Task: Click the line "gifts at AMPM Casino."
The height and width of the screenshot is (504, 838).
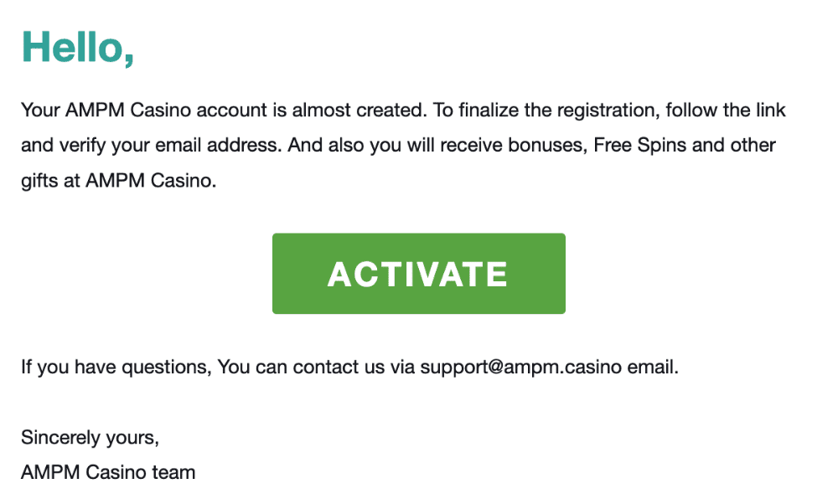Action: tap(118, 181)
